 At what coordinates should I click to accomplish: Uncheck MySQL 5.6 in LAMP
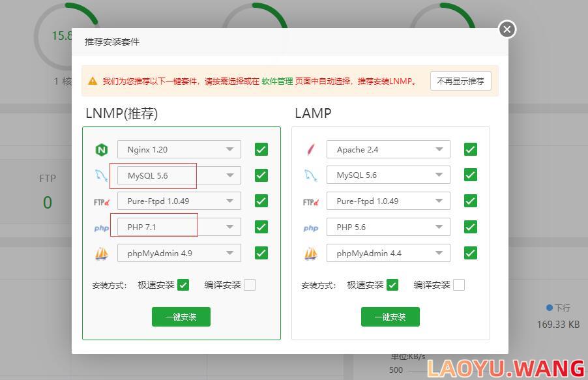pyautogui.click(x=471, y=175)
